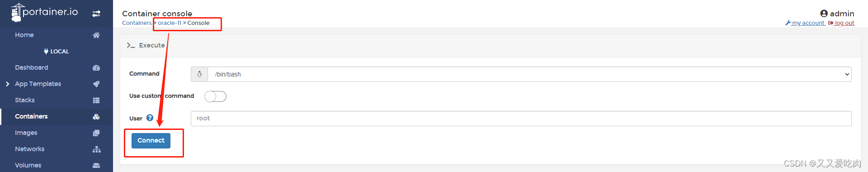Screen dimensions: 868x172
Task: Go to the oracle-11 breadcrumb link
Action: tap(170, 23)
